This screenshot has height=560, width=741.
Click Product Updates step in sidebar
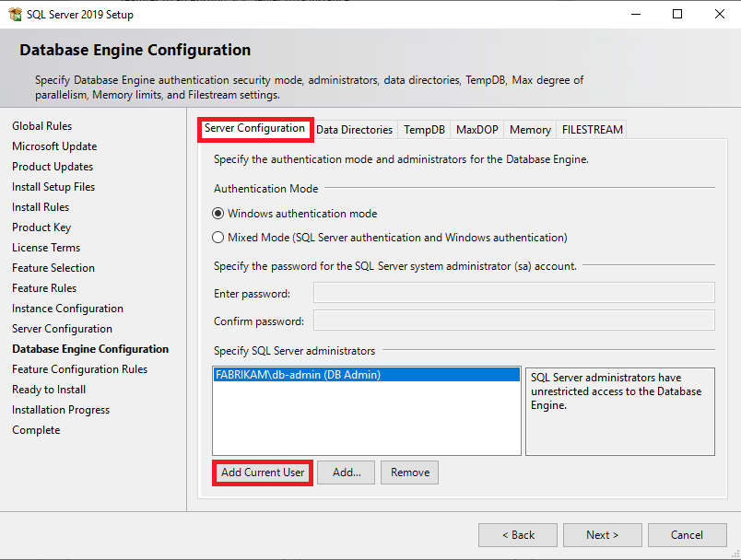[x=53, y=167]
